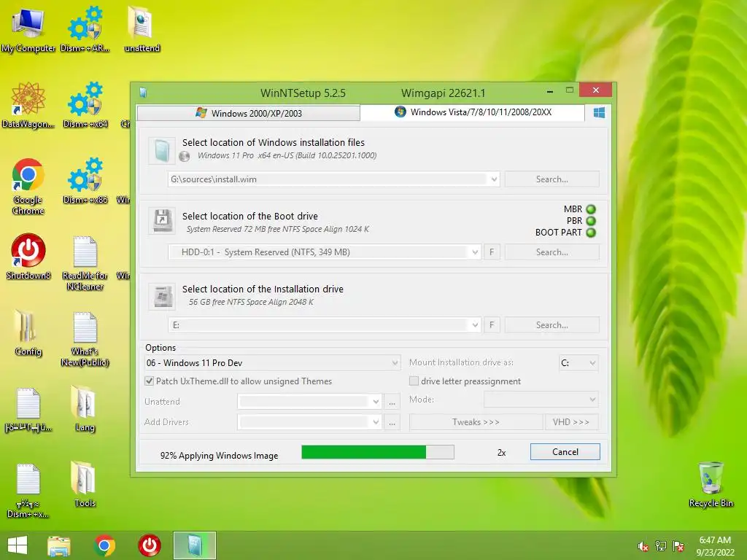
Task: Select WinNTSetup taskbar button
Action: 194,545
